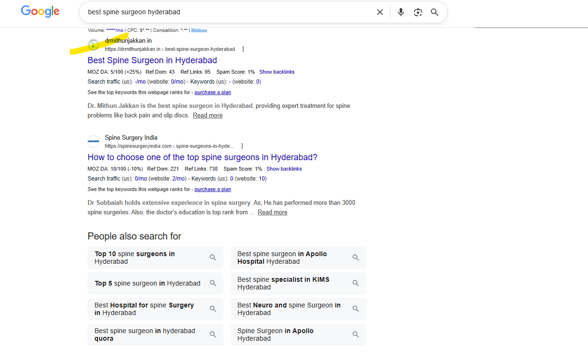Screen dimensions: 588x364
Task: Click search icon on hyderabad quora suggestion
Action: tap(213, 335)
